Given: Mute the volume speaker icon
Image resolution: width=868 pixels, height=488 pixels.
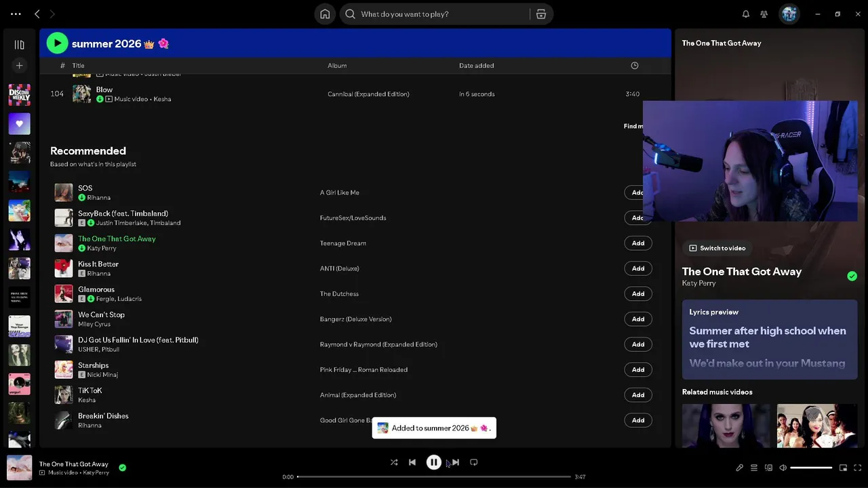Looking at the screenshot, I should coord(783,468).
